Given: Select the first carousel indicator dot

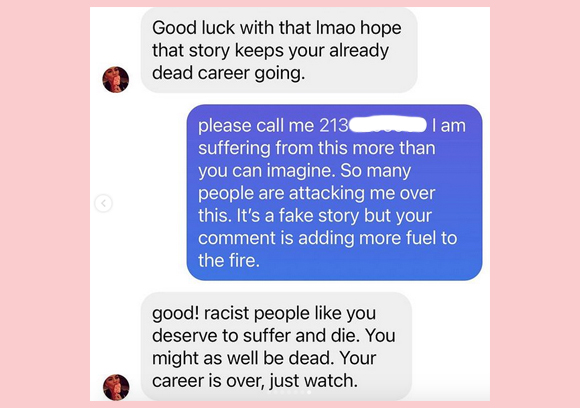Looking at the screenshot, I should pyautogui.click(x=269, y=392).
